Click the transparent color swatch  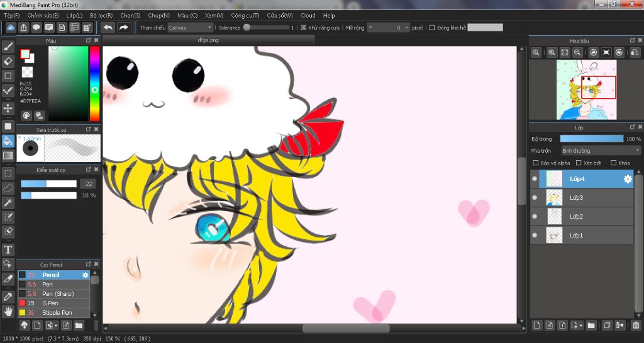(27, 72)
